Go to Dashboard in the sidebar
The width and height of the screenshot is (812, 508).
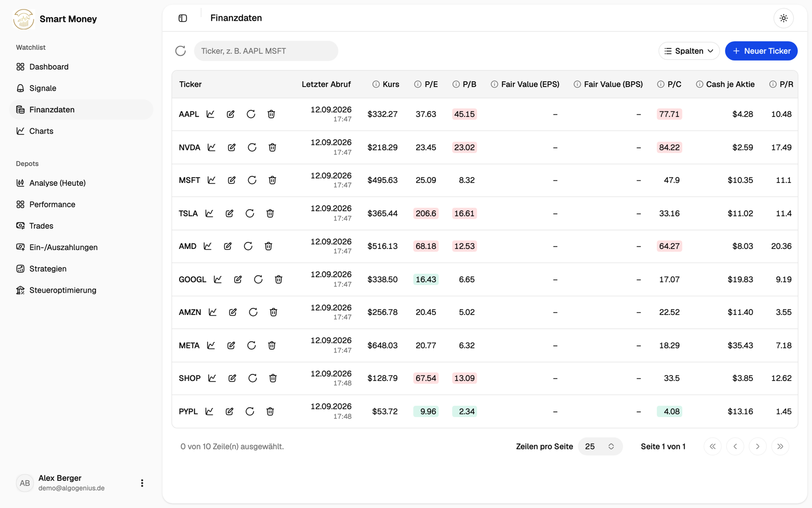[81, 67]
